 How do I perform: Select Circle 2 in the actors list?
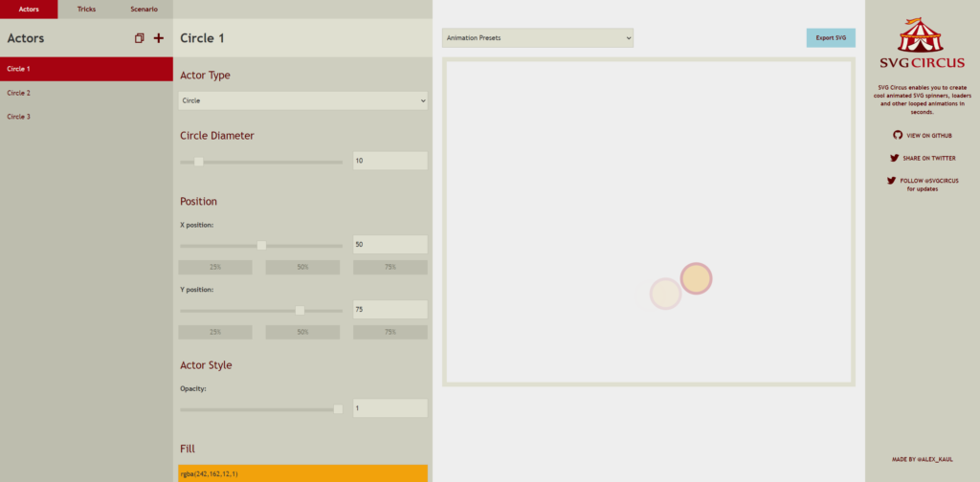[x=86, y=93]
